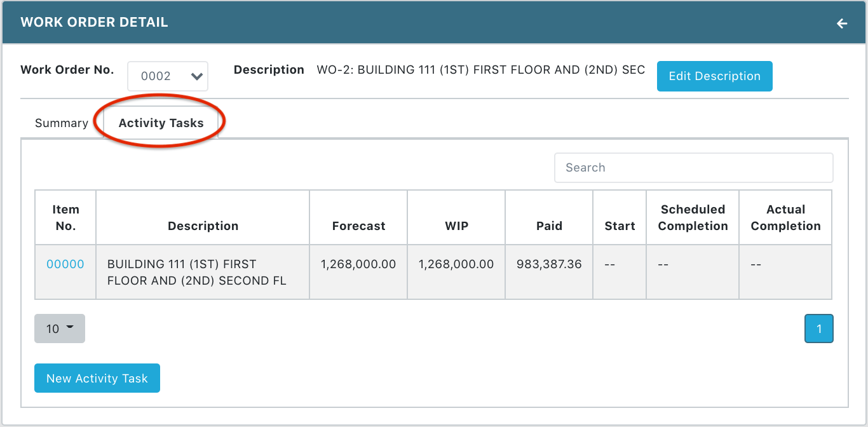Image resolution: width=868 pixels, height=427 pixels.
Task: Open the Activity Tasks tab
Action: click(x=160, y=123)
